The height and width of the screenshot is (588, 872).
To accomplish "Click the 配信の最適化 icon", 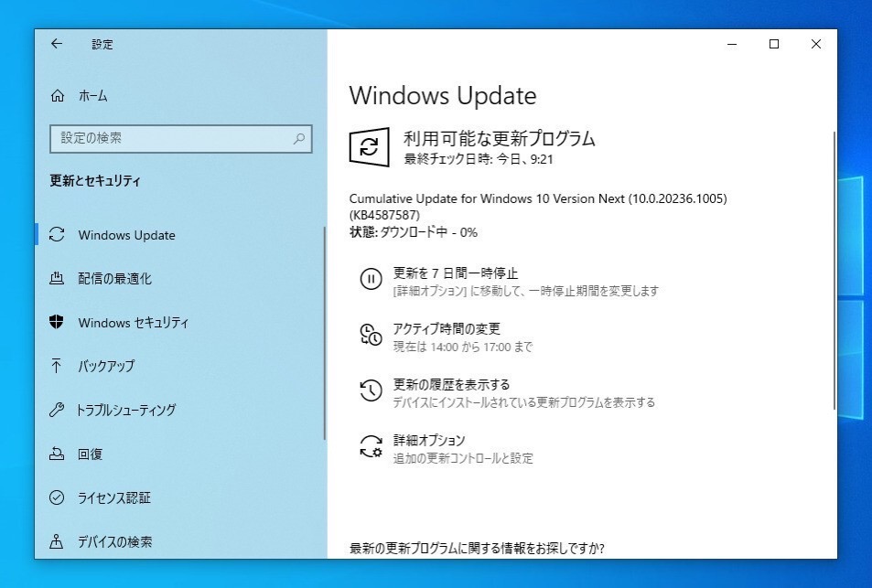I will pyautogui.click(x=57, y=278).
